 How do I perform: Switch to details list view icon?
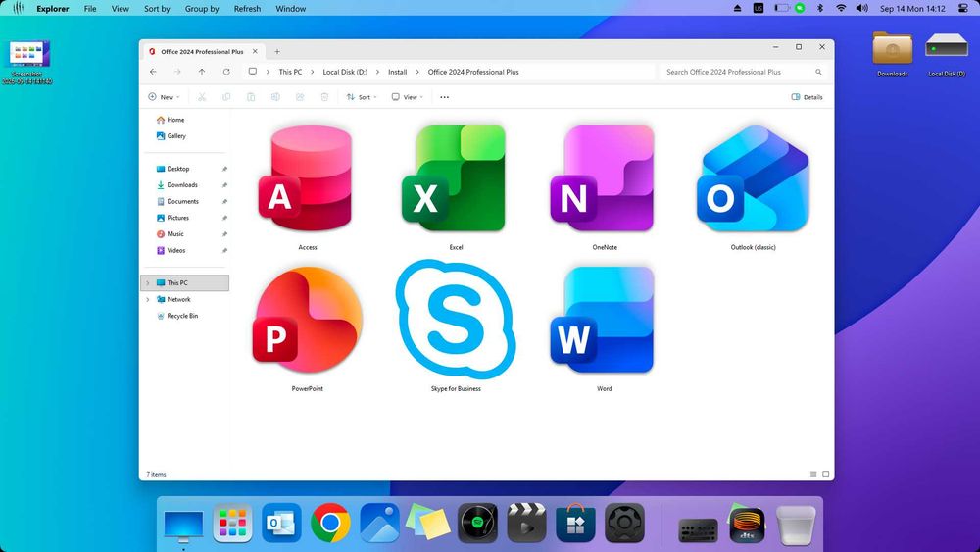click(813, 475)
